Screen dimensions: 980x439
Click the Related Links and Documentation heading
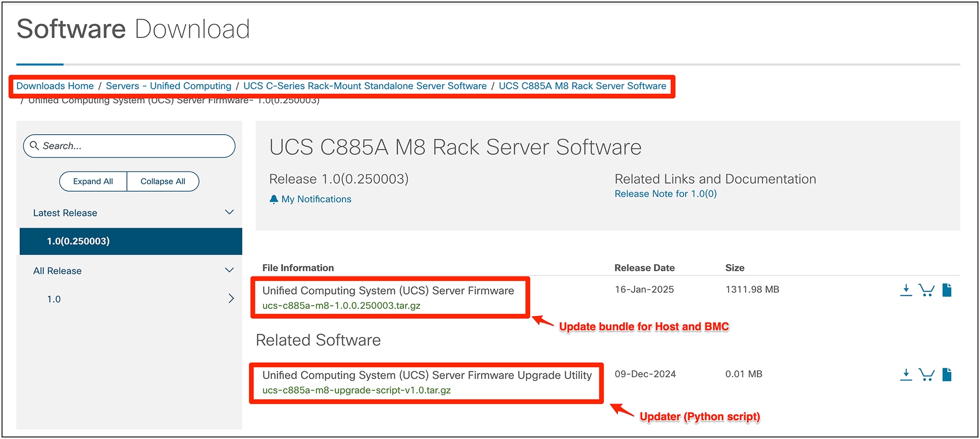tap(715, 179)
